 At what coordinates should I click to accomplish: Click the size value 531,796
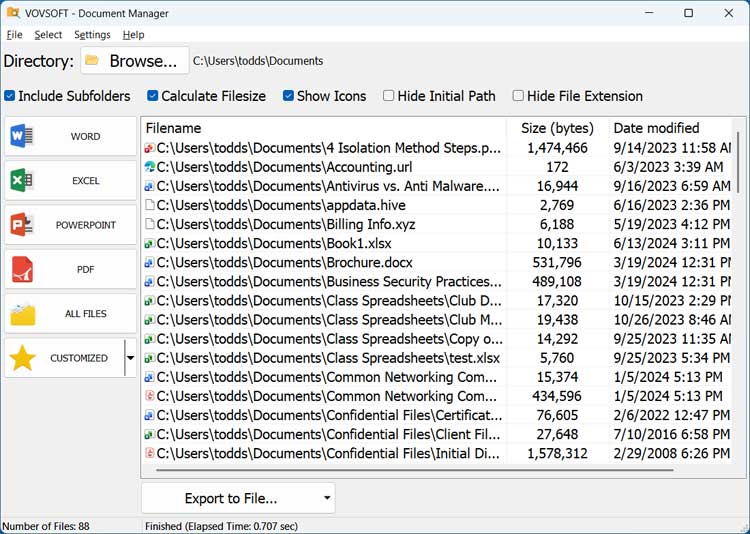point(557,263)
